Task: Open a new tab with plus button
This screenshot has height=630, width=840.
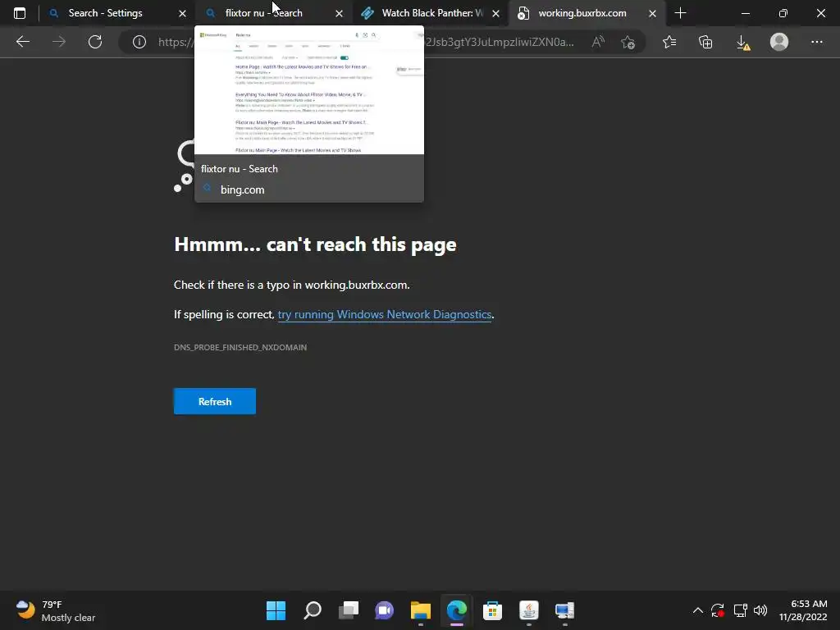Action: tap(680, 13)
